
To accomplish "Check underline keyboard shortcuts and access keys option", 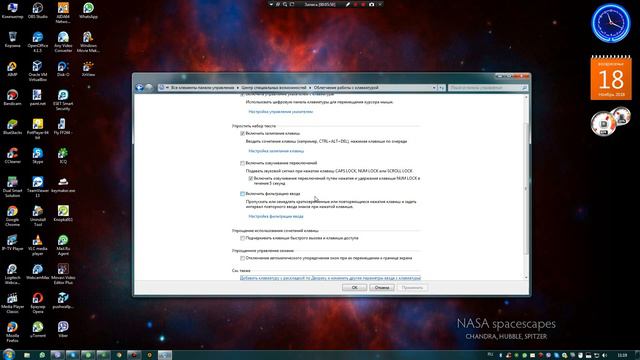I will (242, 238).
